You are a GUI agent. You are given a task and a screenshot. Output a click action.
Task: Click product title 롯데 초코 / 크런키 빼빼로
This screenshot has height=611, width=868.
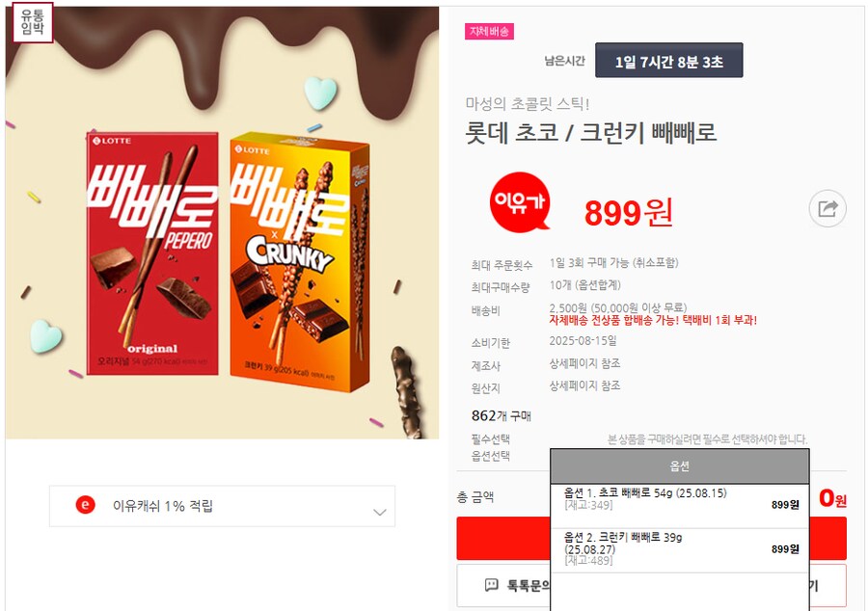click(590, 133)
